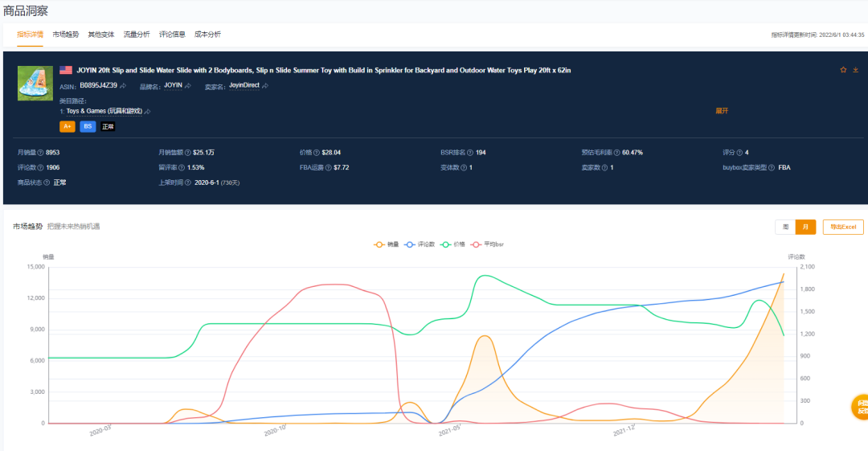
Task: Open the 流量分析 tab
Action: pos(136,35)
